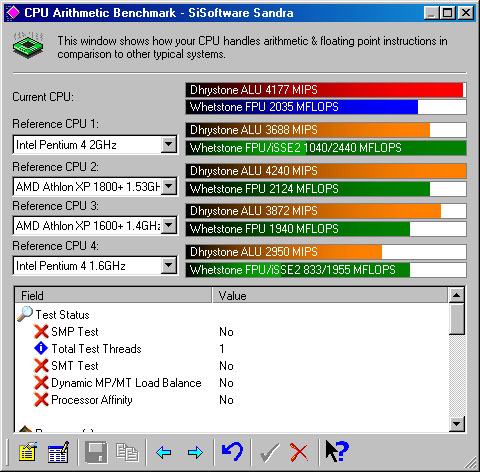Click the grey OK checkmark icon
Image resolution: width=480 pixels, height=472 pixels.
click(269, 452)
